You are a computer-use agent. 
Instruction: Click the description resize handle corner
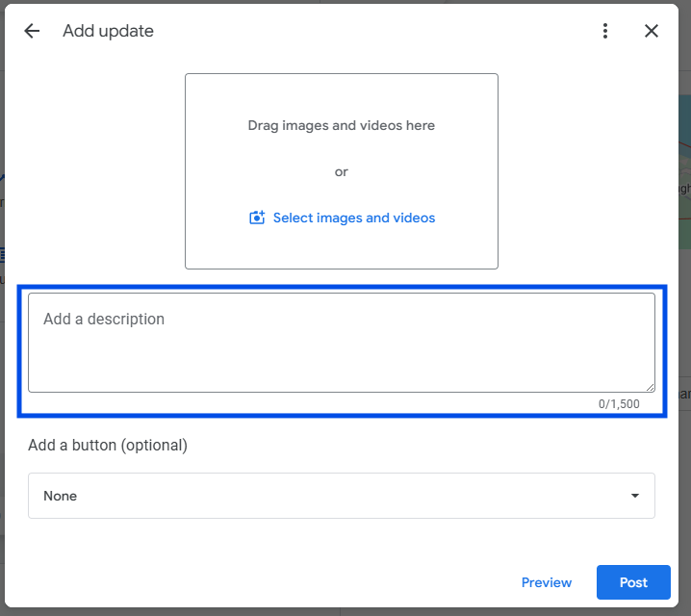pyautogui.click(x=650, y=387)
